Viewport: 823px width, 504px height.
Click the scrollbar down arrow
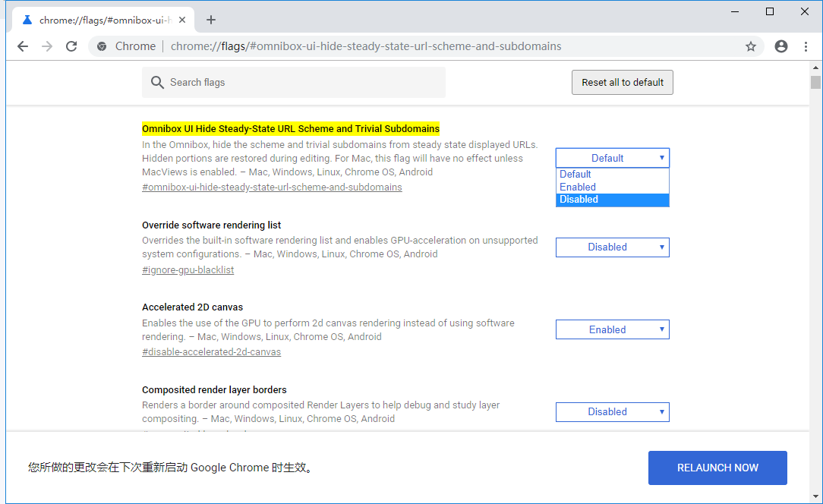pyautogui.click(x=815, y=496)
